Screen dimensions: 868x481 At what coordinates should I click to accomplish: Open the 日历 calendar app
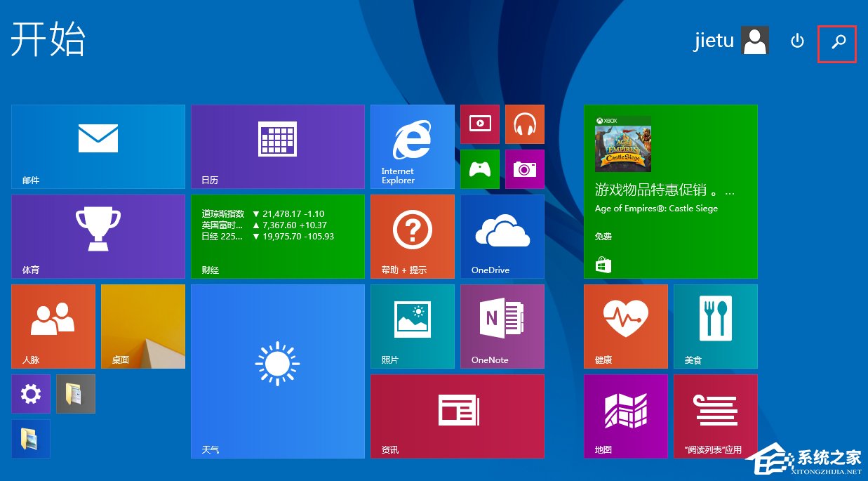(x=277, y=146)
